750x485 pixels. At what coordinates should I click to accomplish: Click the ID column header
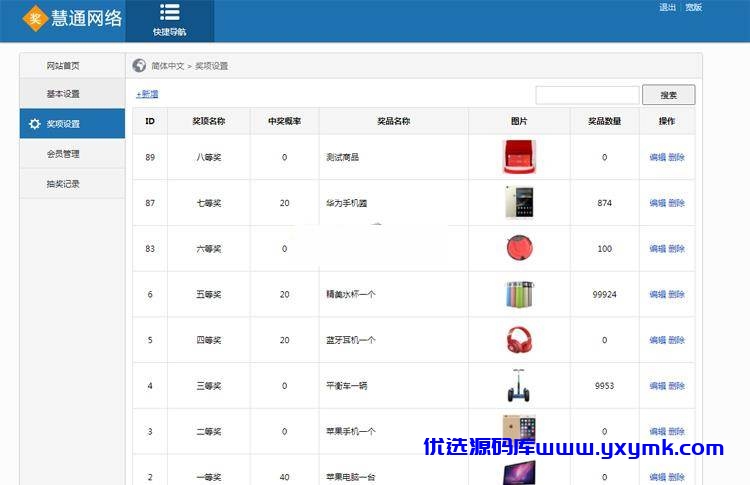click(150, 121)
